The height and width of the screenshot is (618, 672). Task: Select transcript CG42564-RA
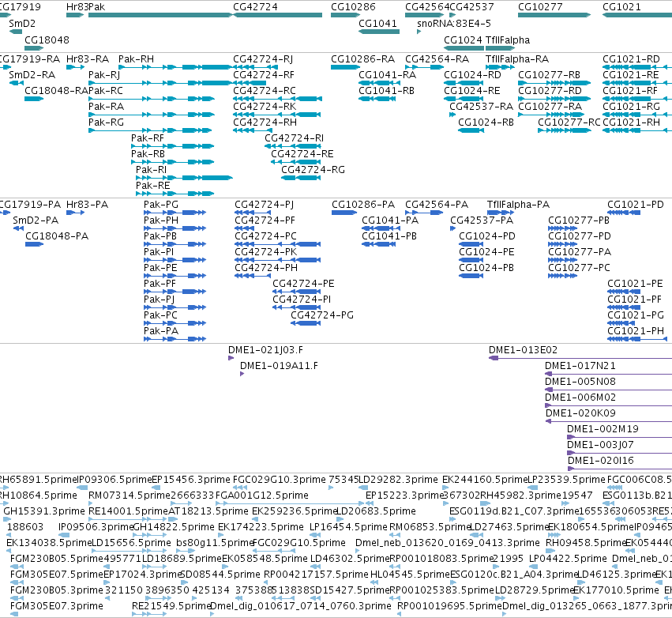[437, 59]
